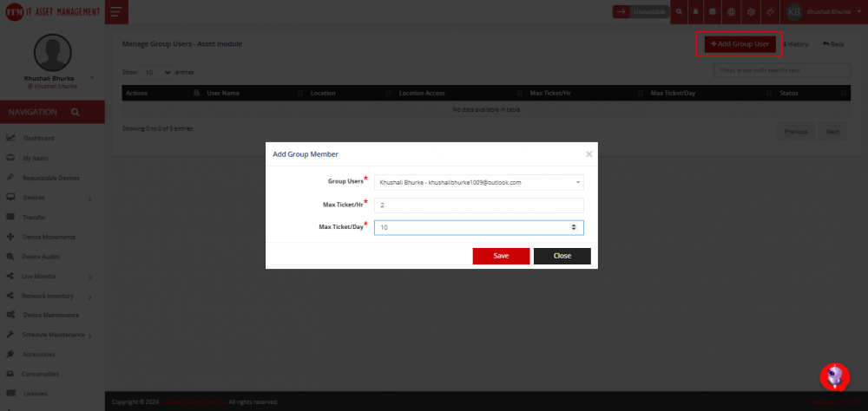868x411 pixels.
Task: Click the Device Maintenance gears icon
Action: coord(10,315)
